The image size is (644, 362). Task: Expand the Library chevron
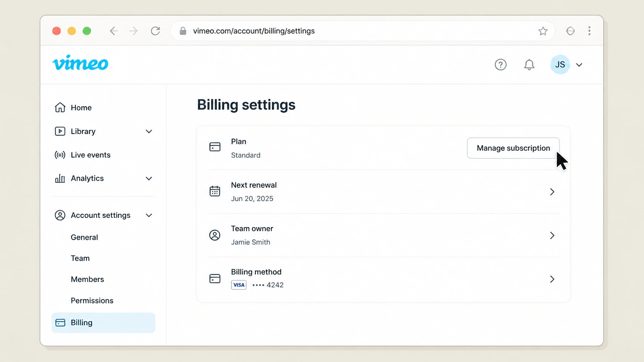[x=149, y=132]
